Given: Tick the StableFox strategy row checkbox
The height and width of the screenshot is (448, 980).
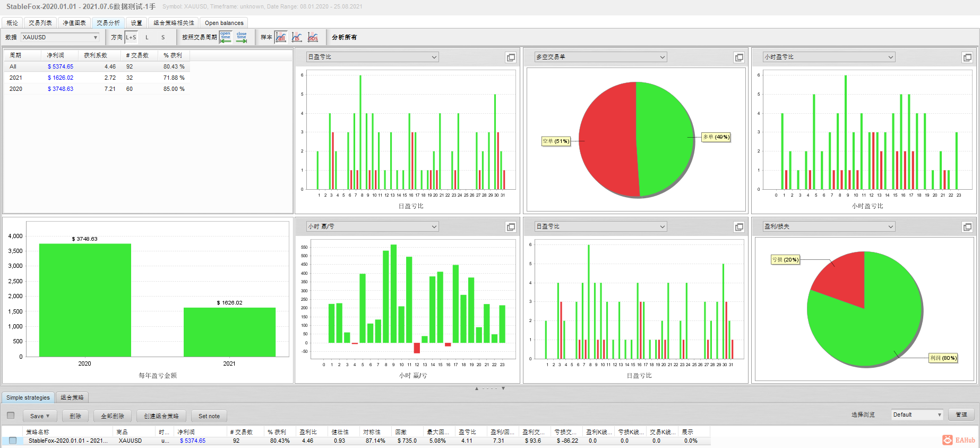Looking at the screenshot, I should pos(13,441).
